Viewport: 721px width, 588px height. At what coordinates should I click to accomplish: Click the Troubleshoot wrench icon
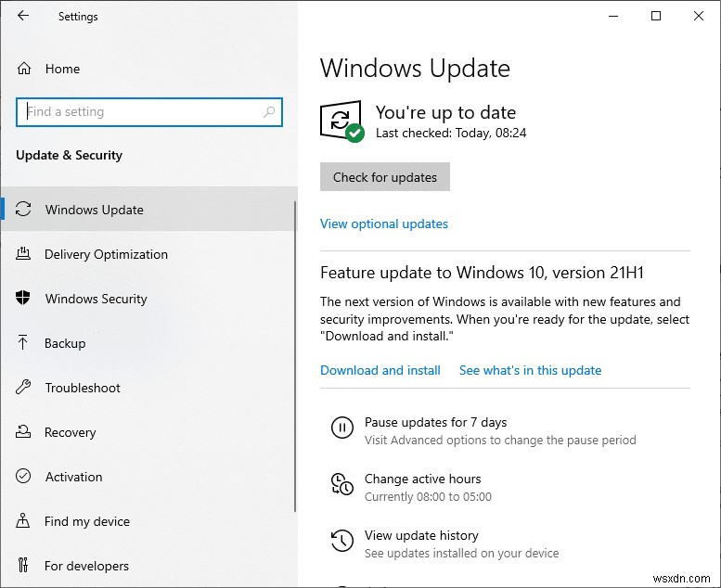[24, 388]
